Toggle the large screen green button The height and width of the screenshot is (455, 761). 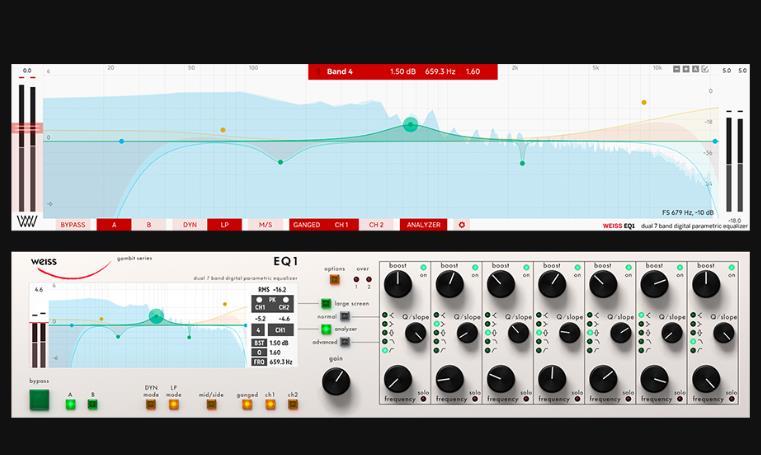pos(326,304)
